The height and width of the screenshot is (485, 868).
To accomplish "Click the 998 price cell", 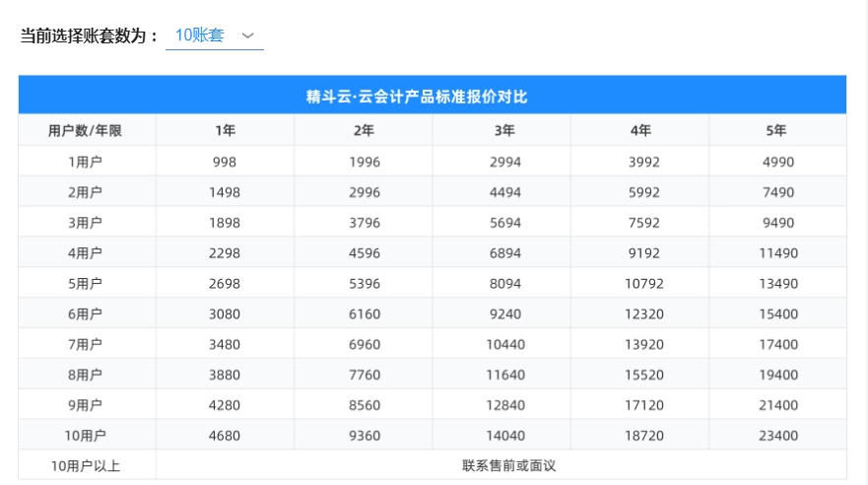I will pos(225,163).
